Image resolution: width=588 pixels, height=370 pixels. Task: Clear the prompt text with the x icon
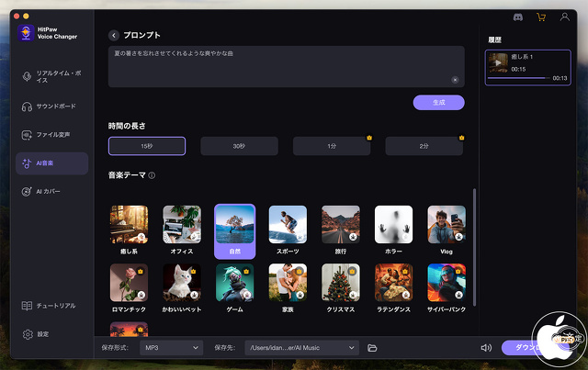455,80
